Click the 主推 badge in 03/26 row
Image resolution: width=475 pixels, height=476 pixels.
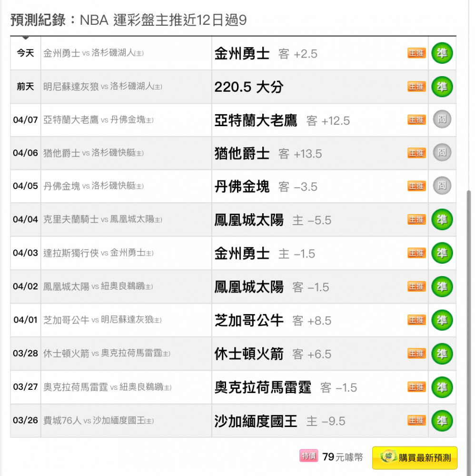416,420
